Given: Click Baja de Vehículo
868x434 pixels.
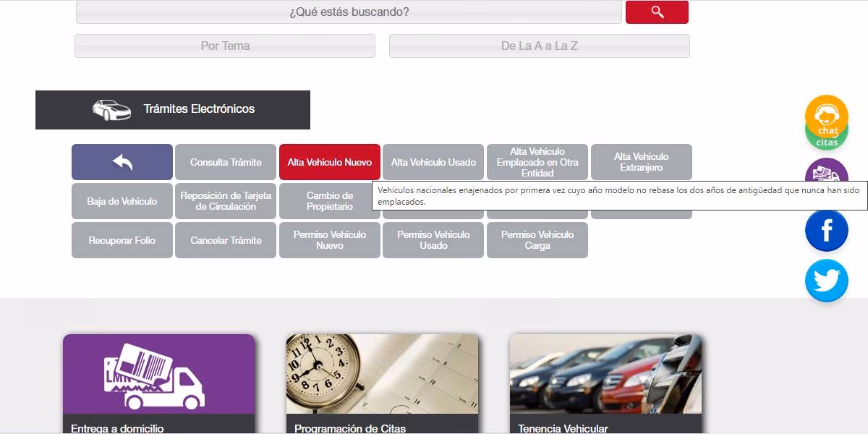Looking at the screenshot, I should click(122, 201).
